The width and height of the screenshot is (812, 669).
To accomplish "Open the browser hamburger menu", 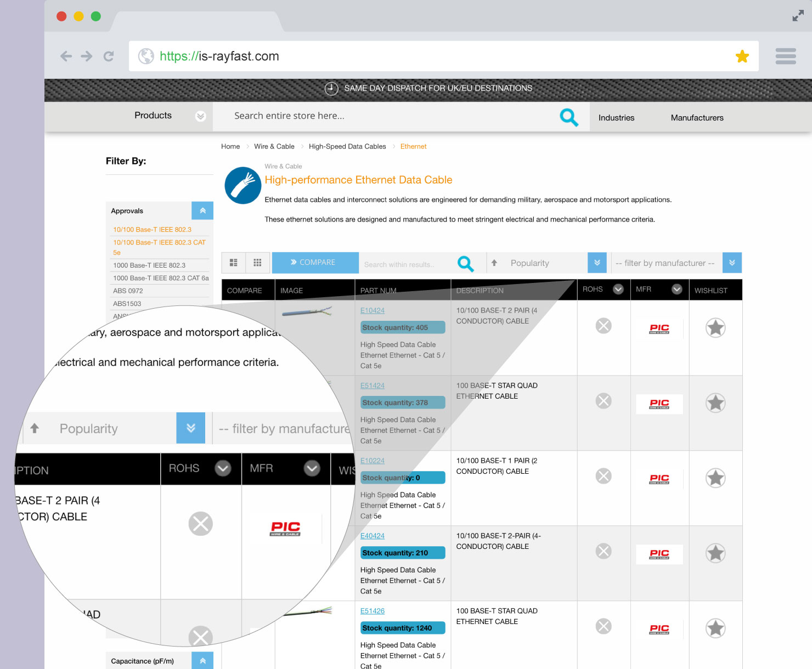I will tap(786, 56).
